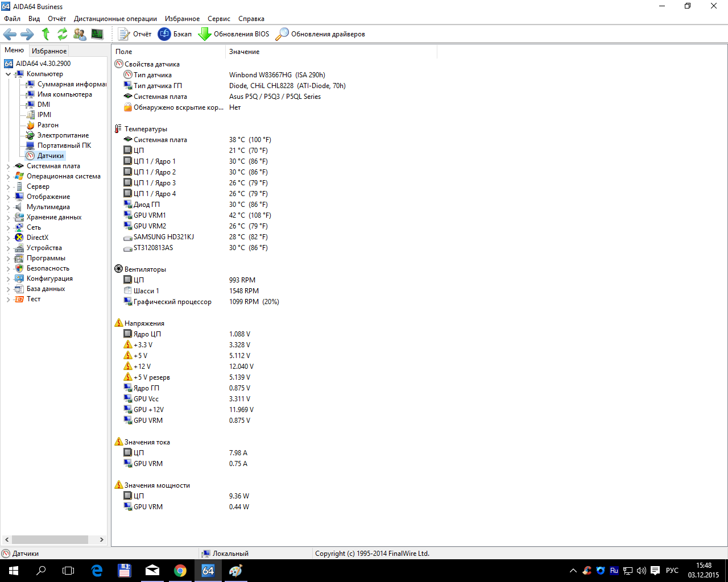Image resolution: width=728 pixels, height=582 pixels.
Task: Open the Paint app on taskbar
Action: tap(235, 571)
